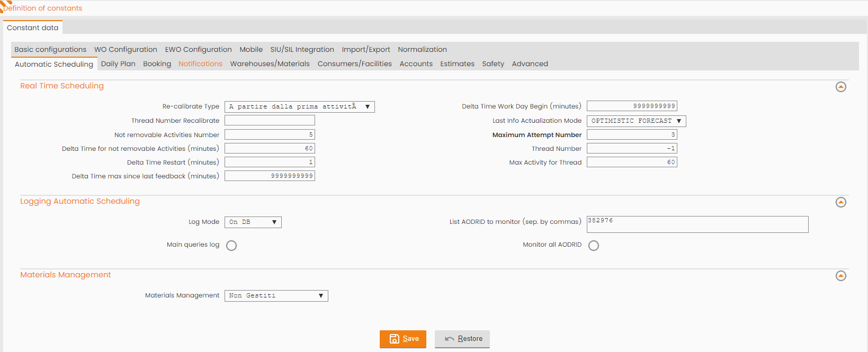Screen dimensions: 868x352
Task: Click the Delta Time Restart field
Action: pos(270,163)
